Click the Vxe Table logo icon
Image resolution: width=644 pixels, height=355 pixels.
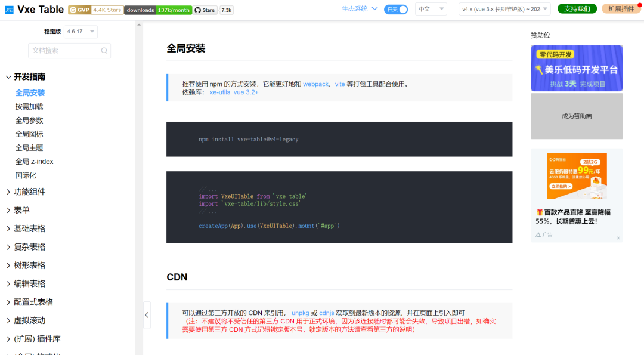(x=9, y=10)
